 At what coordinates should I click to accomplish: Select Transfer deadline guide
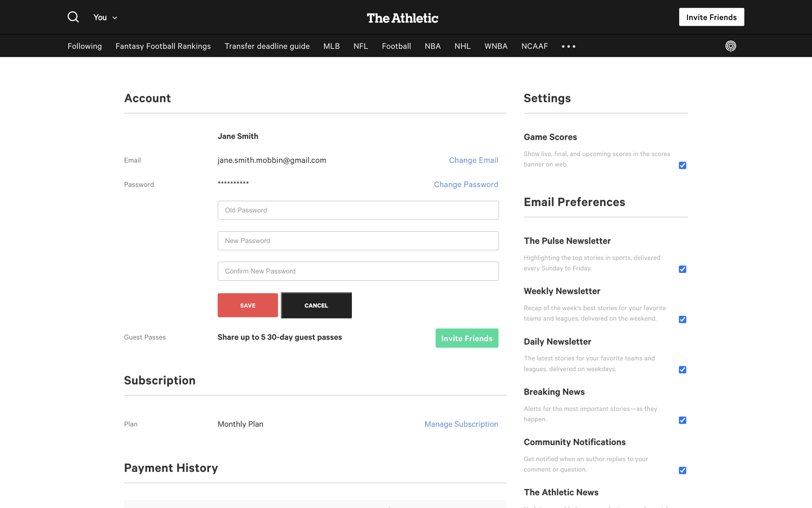click(x=267, y=46)
